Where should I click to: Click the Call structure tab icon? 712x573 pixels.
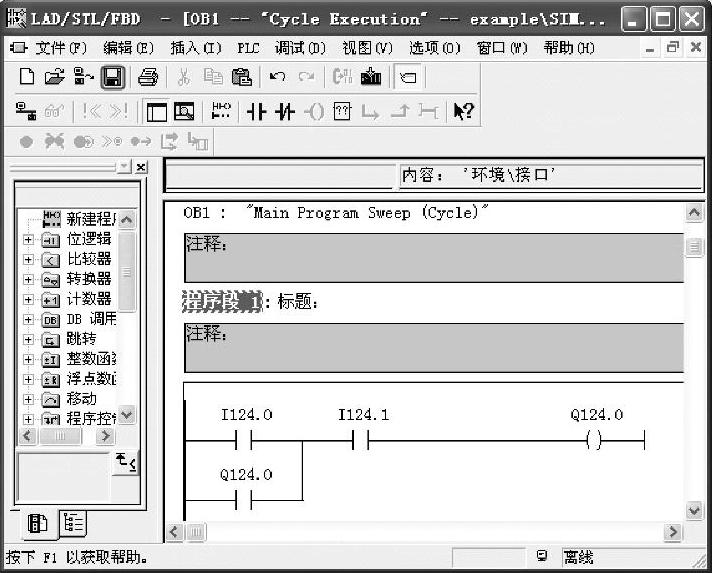pyautogui.click(x=73, y=523)
